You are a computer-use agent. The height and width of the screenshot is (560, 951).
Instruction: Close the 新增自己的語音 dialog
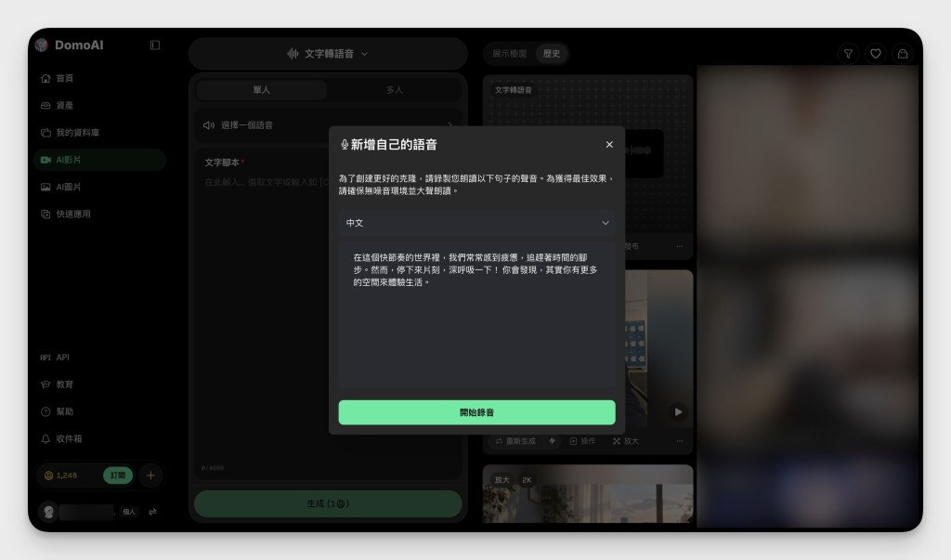click(x=609, y=144)
